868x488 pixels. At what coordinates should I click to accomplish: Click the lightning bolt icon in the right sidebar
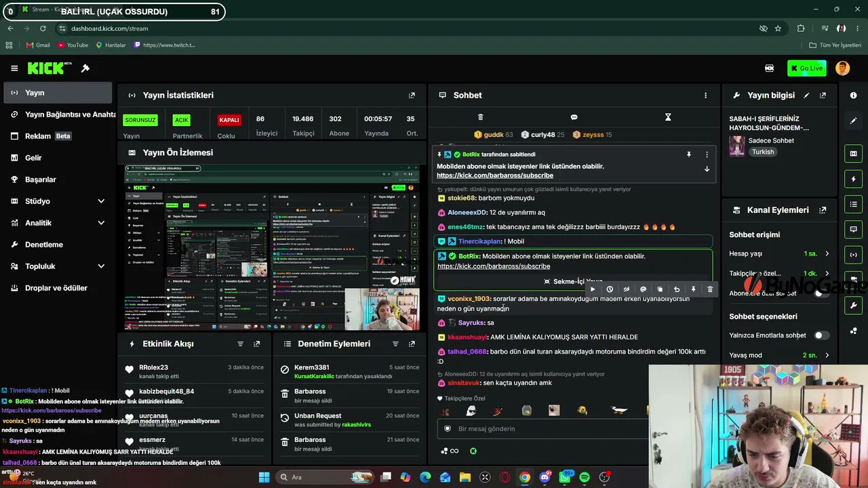coord(854,179)
